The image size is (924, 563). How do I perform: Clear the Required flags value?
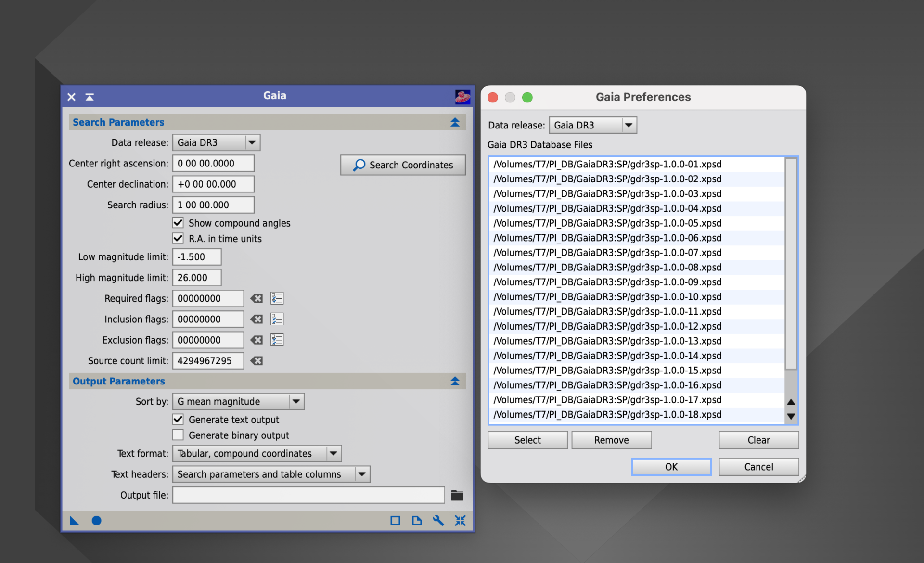[x=257, y=298]
